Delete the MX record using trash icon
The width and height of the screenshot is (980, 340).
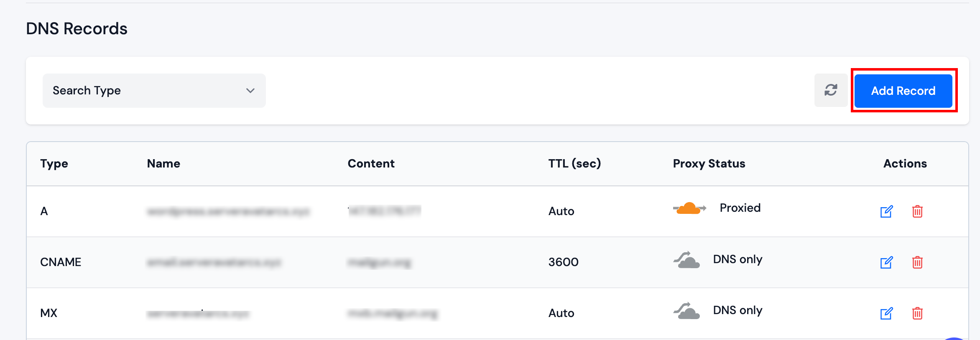(x=918, y=314)
